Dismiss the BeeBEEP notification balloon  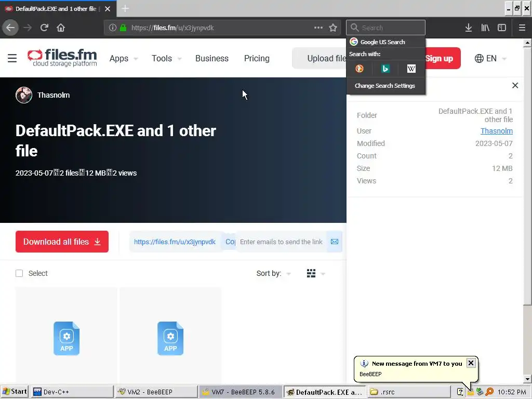pyautogui.click(x=471, y=363)
